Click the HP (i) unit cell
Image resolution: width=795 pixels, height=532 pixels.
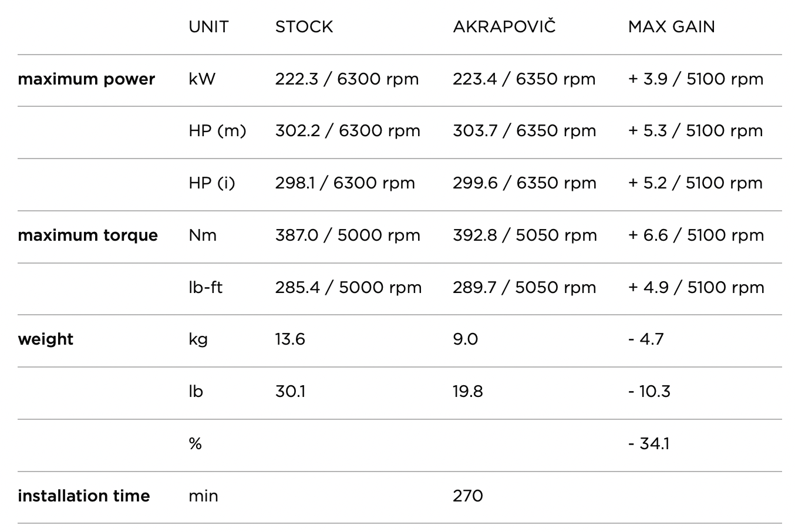tap(211, 183)
